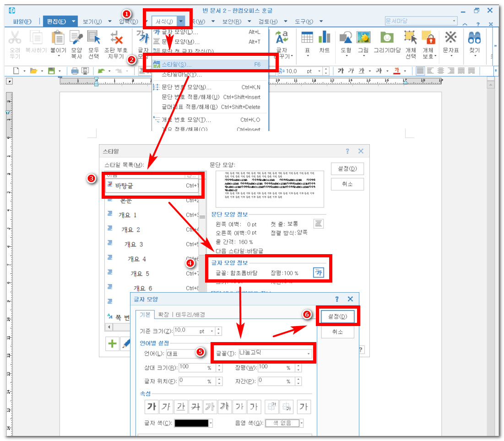
Task: Open the 서식(J) menu
Action: click(164, 21)
